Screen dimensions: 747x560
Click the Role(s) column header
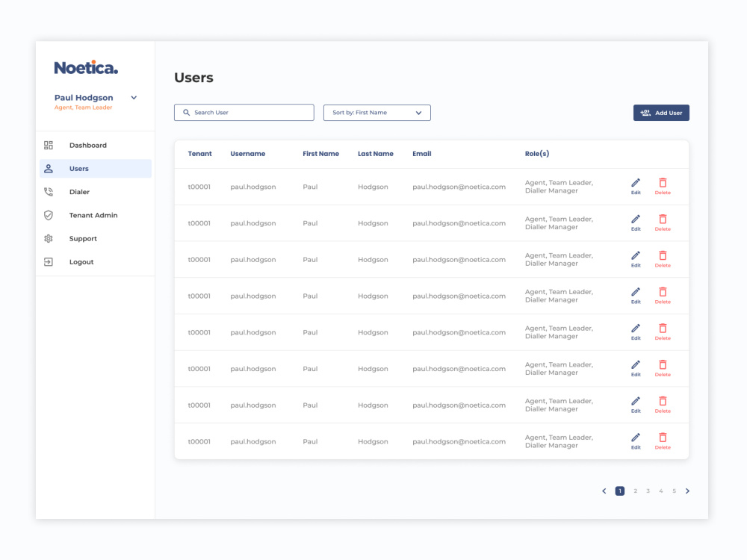point(537,154)
